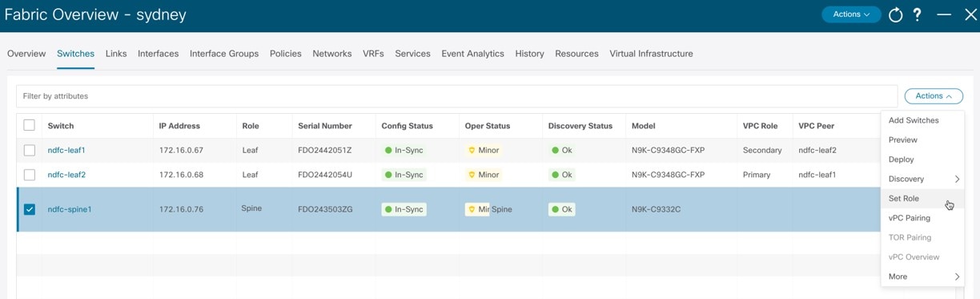
Task: Check the ndfc-leaf1 row checkbox
Action: pyautogui.click(x=30, y=150)
